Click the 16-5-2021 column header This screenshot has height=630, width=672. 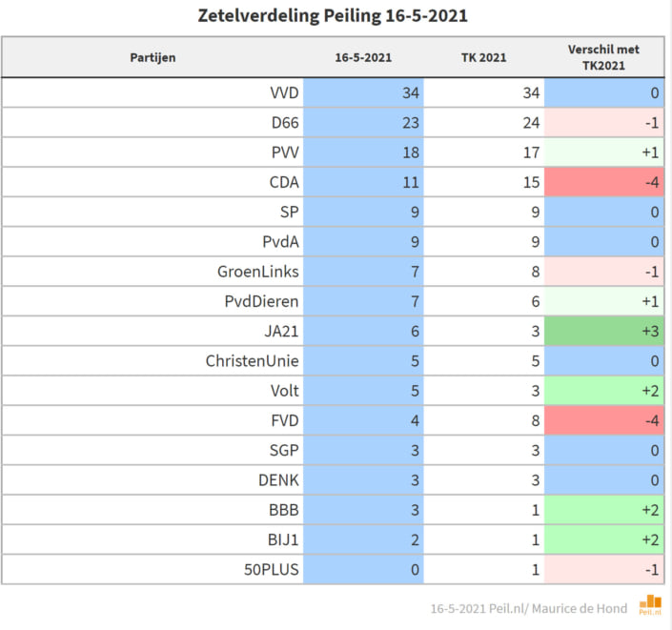pyautogui.click(x=363, y=57)
